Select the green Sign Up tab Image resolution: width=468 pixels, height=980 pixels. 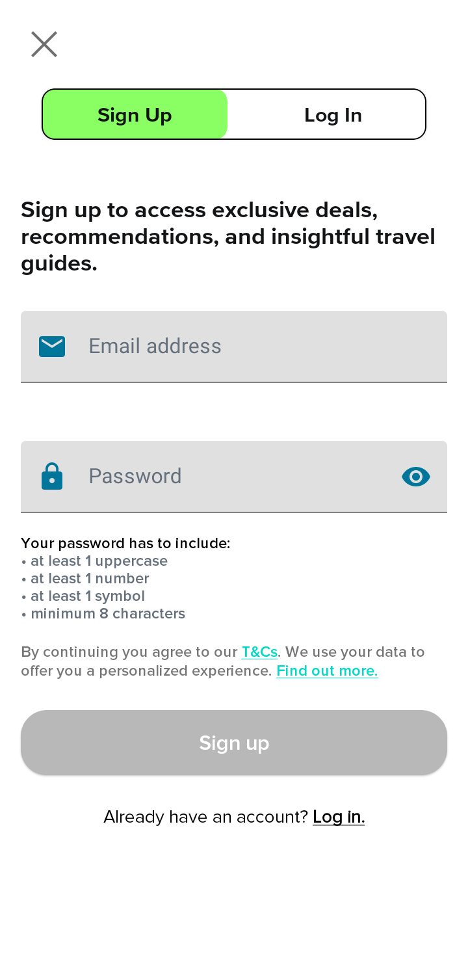(135, 114)
